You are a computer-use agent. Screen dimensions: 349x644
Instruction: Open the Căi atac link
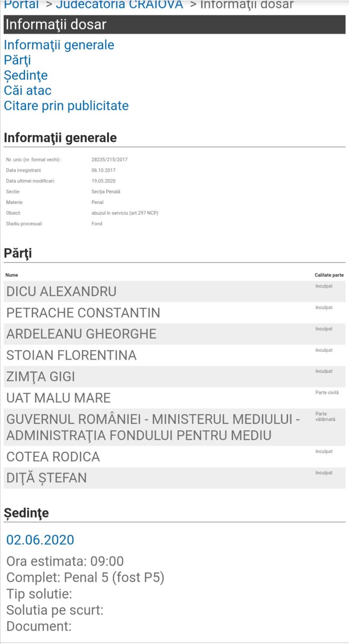click(28, 91)
